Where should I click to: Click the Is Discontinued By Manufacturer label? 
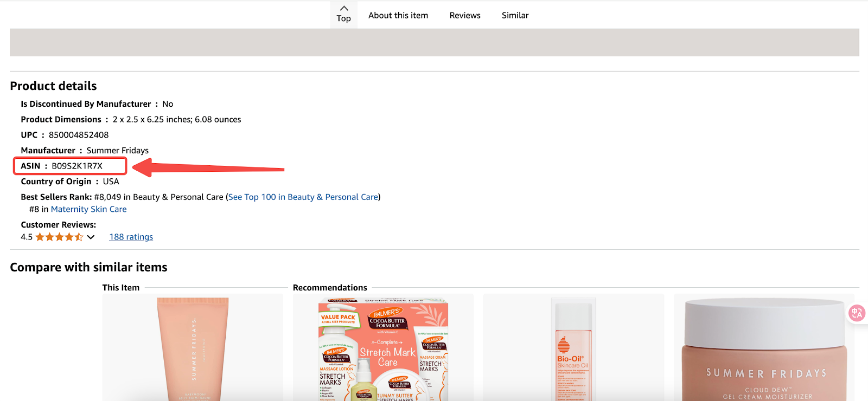tap(86, 104)
